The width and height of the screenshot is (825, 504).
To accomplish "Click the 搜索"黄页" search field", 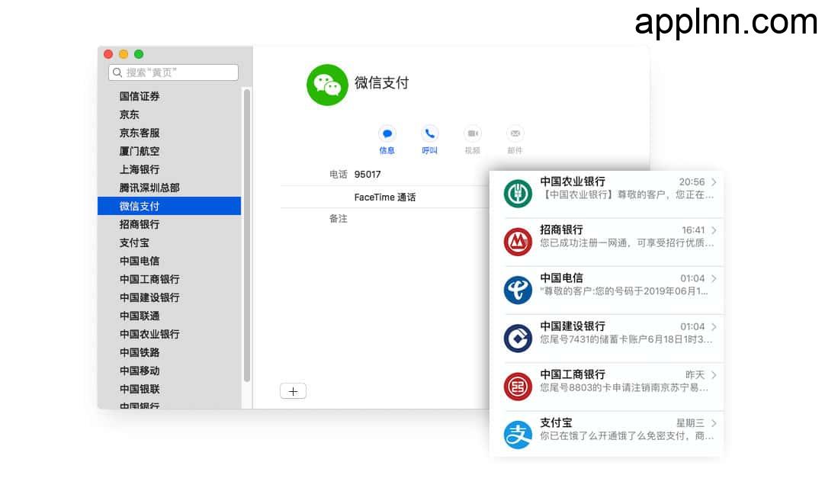I will pyautogui.click(x=173, y=72).
